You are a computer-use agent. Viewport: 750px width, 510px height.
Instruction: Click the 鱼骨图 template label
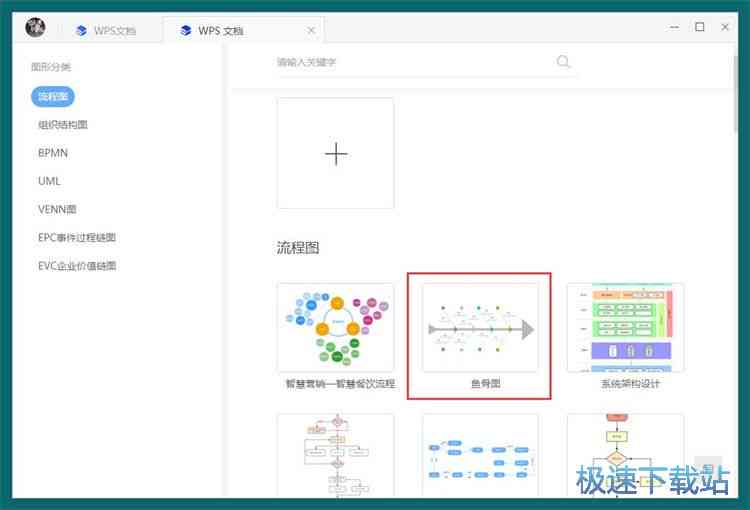point(485,384)
